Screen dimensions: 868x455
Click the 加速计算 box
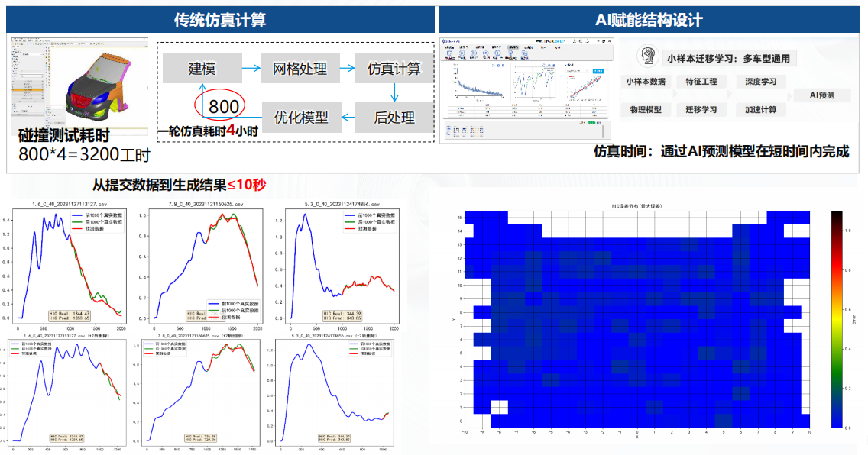[x=760, y=109]
